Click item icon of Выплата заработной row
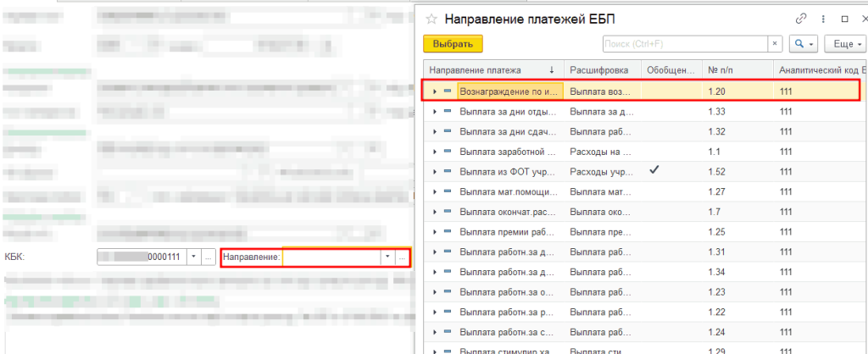 tap(448, 151)
